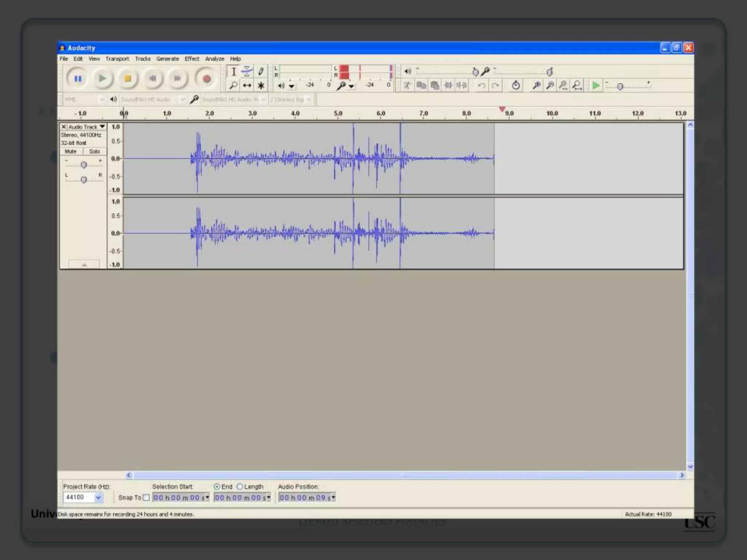The height and width of the screenshot is (560, 747).
Task: Click the track gain slider handle
Action: tap(84, 165)
